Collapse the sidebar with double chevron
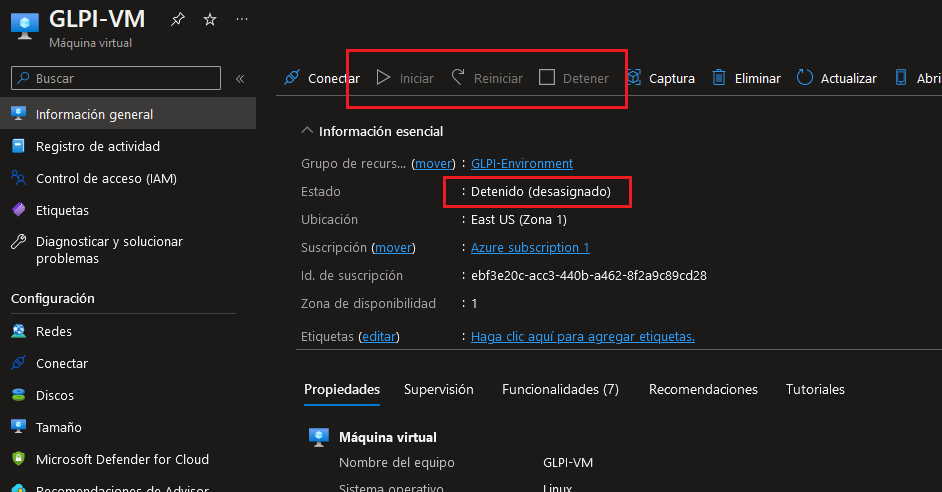 pyautogui.click(x=240, y=79)
